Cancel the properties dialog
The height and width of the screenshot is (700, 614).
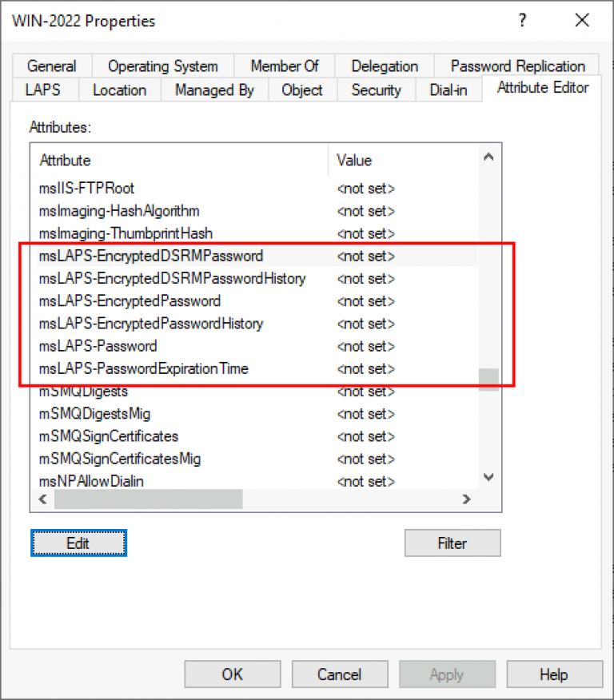tap(340, 674)
